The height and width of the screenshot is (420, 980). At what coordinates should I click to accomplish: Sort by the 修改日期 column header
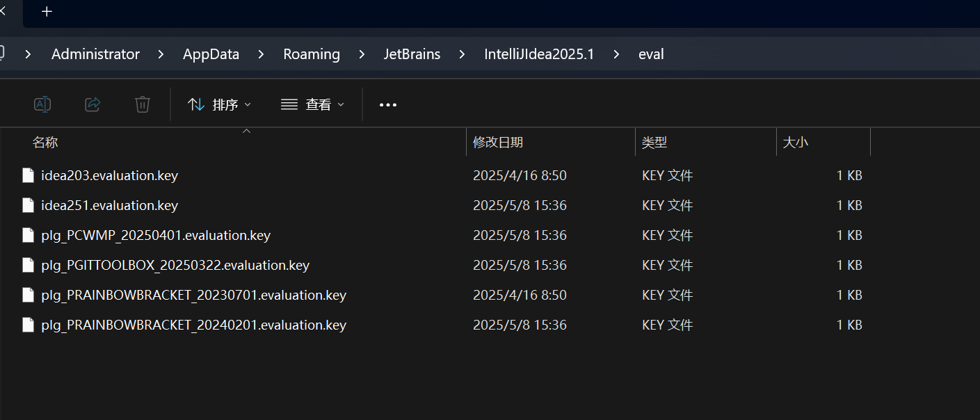pyautogui.click(x=498, y=143)
